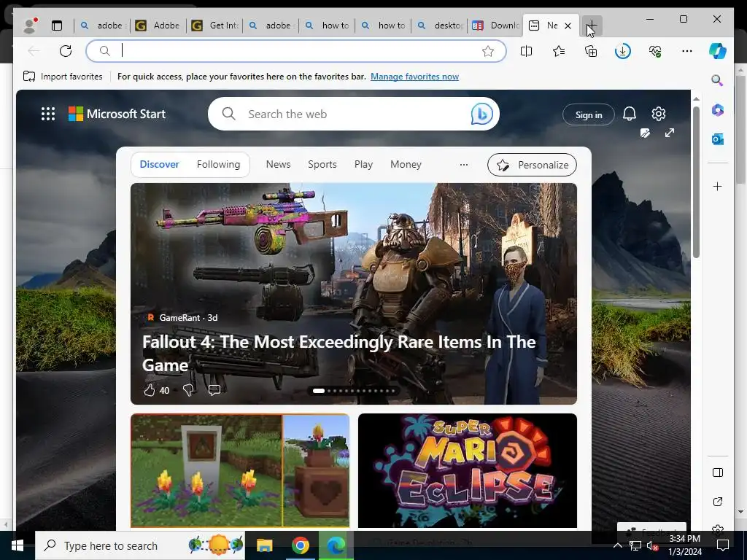The width and height of the screenshot is (747, 560).
Task: Open Google Chrome from taskbar
Action: pyautogui.click(x=300, y=545)
